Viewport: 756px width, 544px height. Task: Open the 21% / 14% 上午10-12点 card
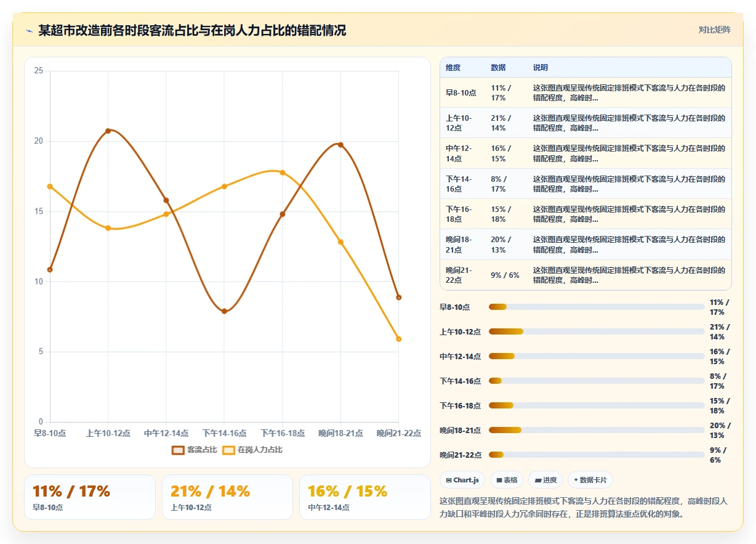coord(227,497)
